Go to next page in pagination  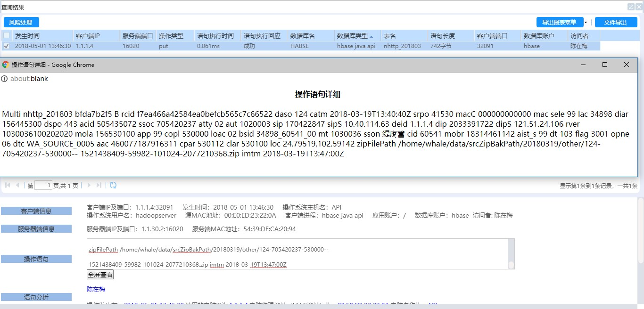point(89,186)
